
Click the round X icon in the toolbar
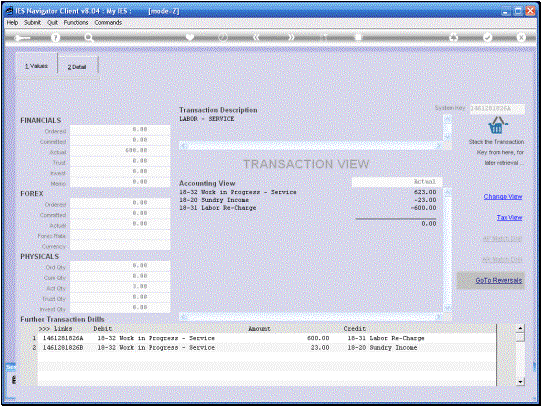(x=521, y=37)
